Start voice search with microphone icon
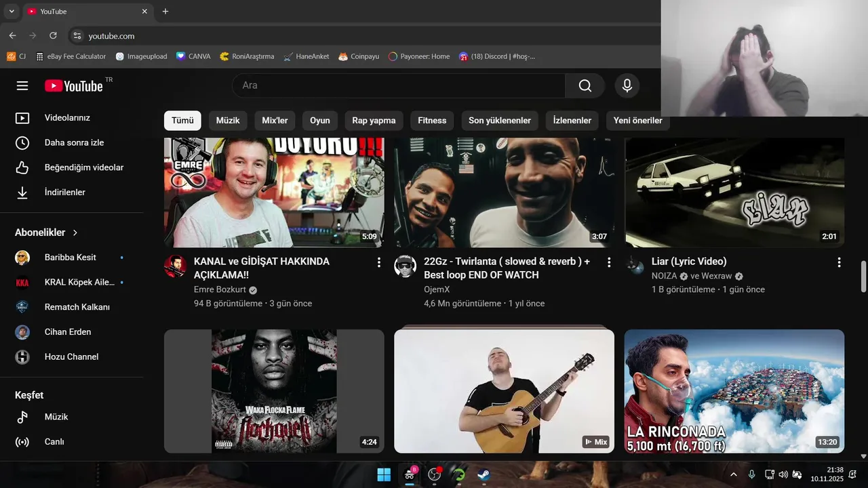 tap(627, 85)
